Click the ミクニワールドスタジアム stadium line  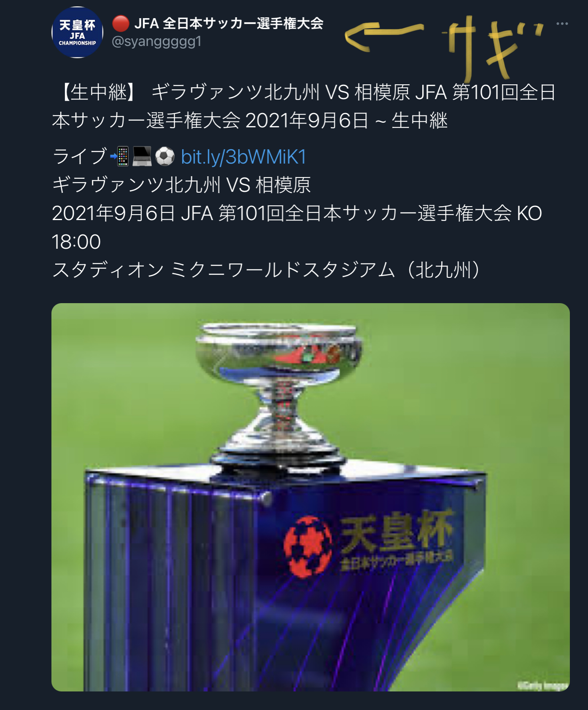[266, 270]
